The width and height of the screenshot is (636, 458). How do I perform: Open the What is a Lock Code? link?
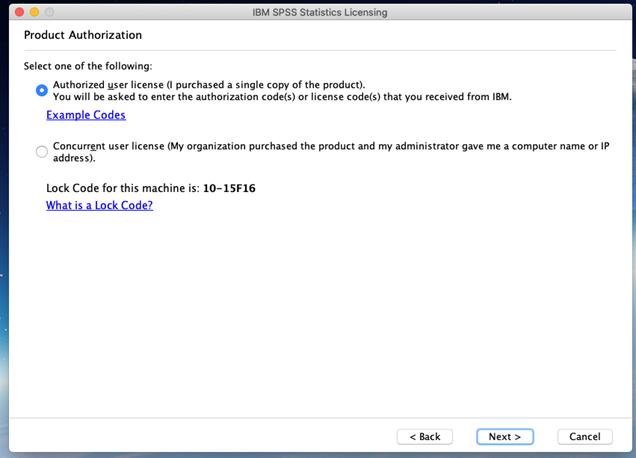[99, 205]
